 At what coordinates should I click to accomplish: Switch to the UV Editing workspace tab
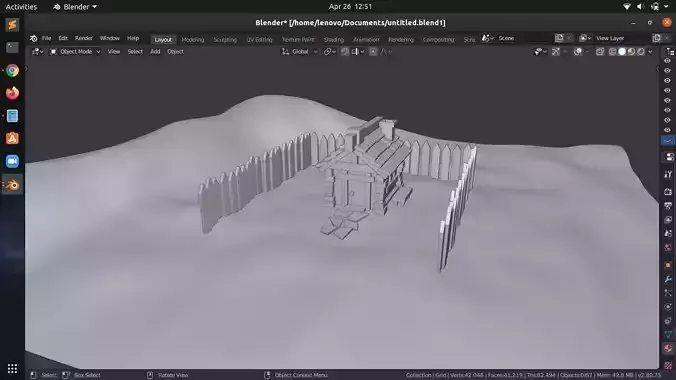[259, 39]
